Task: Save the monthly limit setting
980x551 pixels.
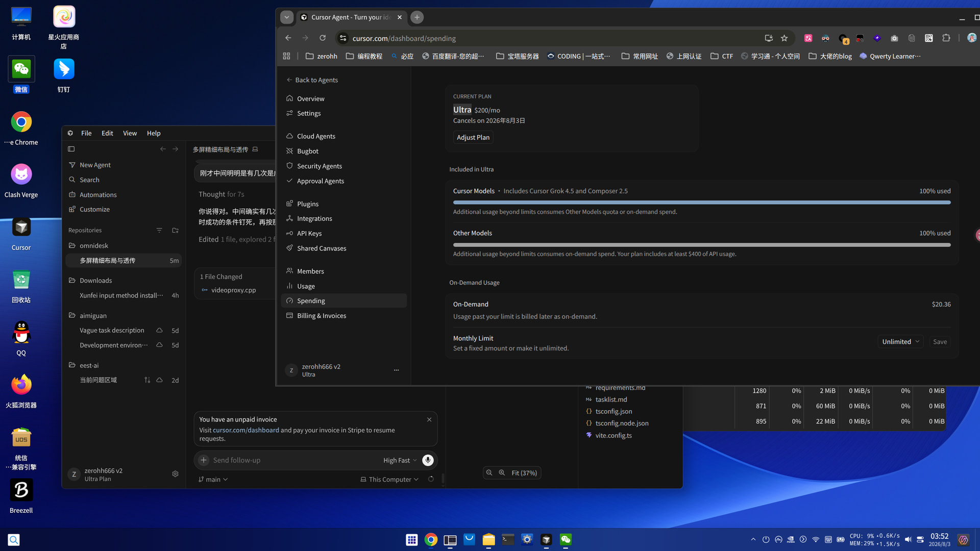Action: [x=940, y=342]
